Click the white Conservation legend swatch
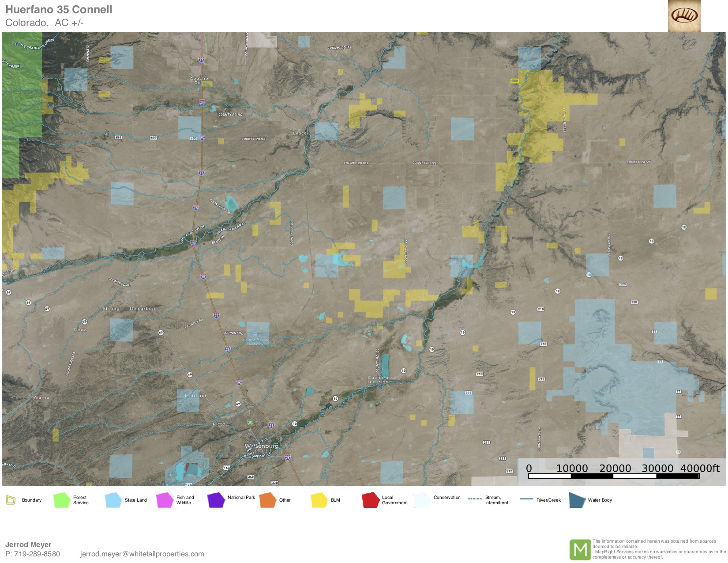This screenshot has height=563, width=728. point(422,500)
